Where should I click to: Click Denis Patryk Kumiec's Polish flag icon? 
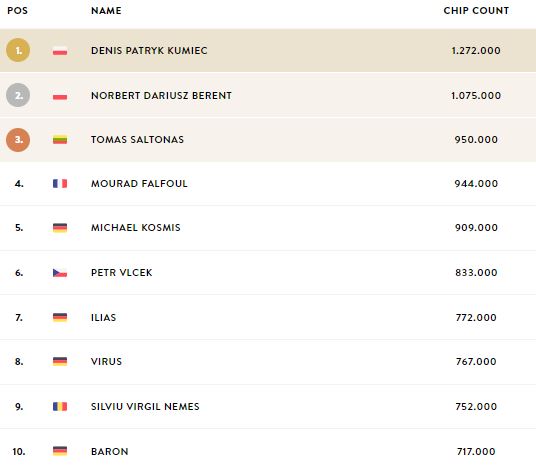click(60, 51)
